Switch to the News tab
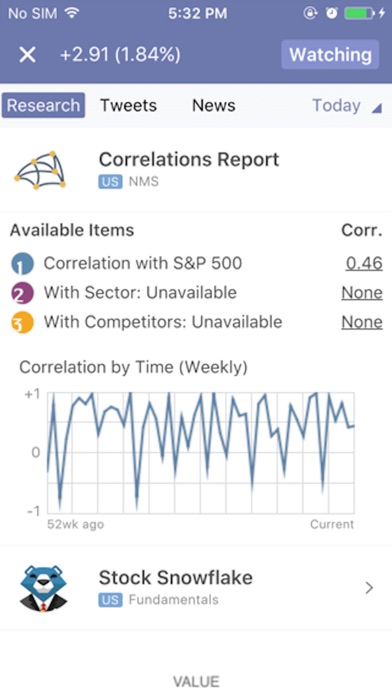392x696 pixels. (214, 106)
